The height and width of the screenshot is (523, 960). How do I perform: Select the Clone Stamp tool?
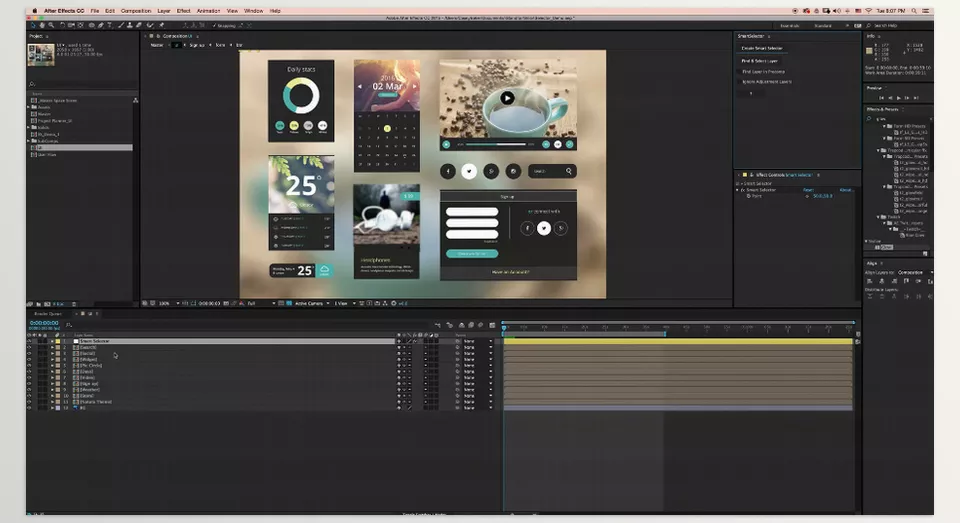[x=130, y=25]
